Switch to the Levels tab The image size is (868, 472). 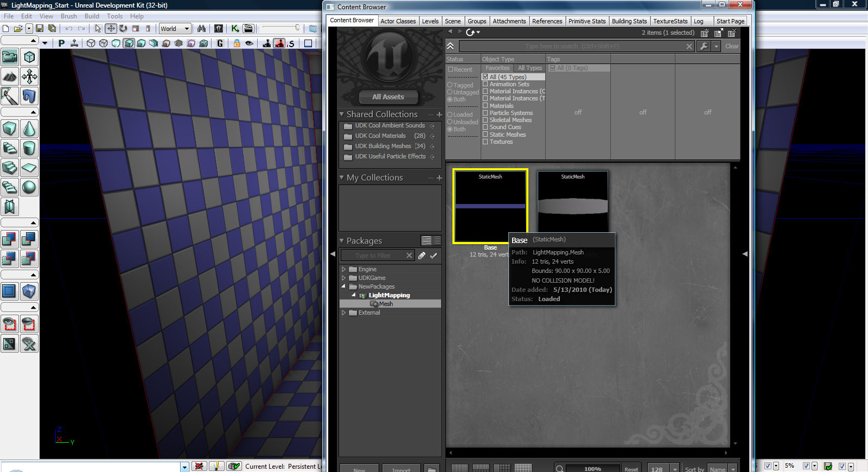tap(430, 21)
